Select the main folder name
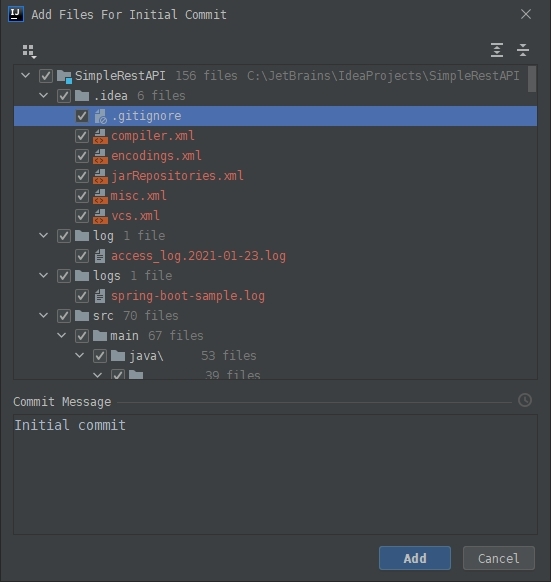The height and width of the screenshot is (582, 551). [124, 336]
